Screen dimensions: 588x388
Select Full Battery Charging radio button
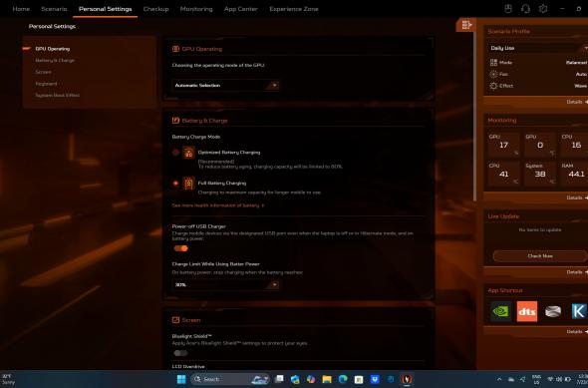pyautogui.click(x=175, y=184)
